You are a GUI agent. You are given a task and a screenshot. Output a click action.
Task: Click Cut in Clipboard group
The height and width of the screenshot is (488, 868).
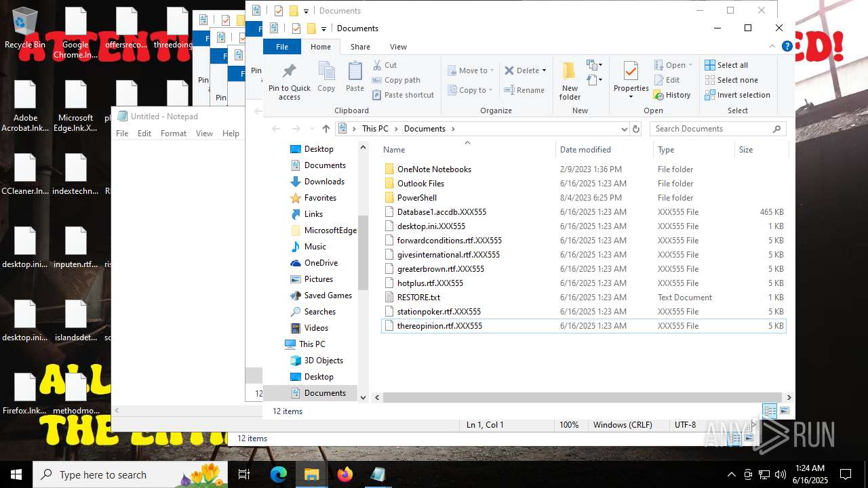(385, 65)
